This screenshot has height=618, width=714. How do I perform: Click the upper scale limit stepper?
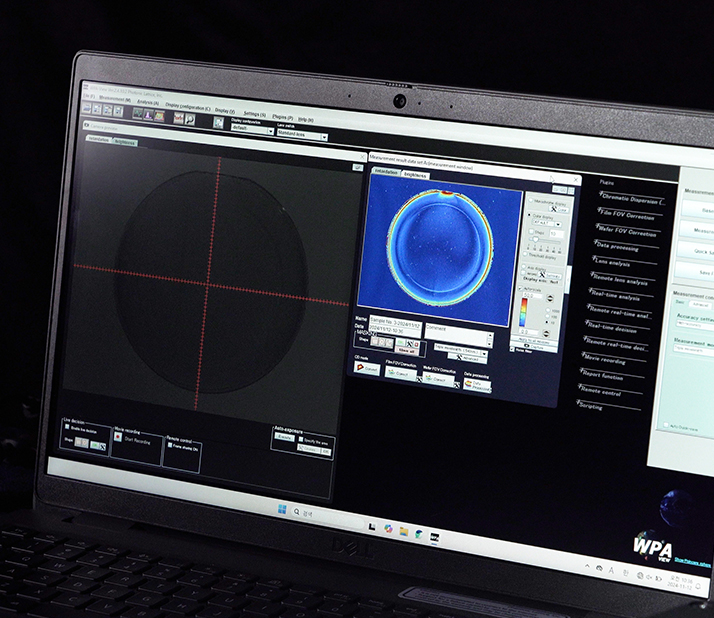pyautogui.click(x=550, y=298)
